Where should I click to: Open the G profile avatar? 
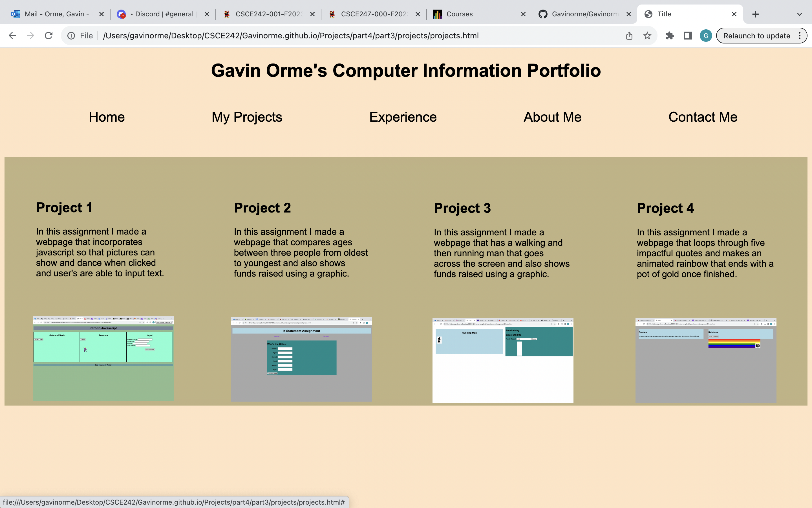706,36
